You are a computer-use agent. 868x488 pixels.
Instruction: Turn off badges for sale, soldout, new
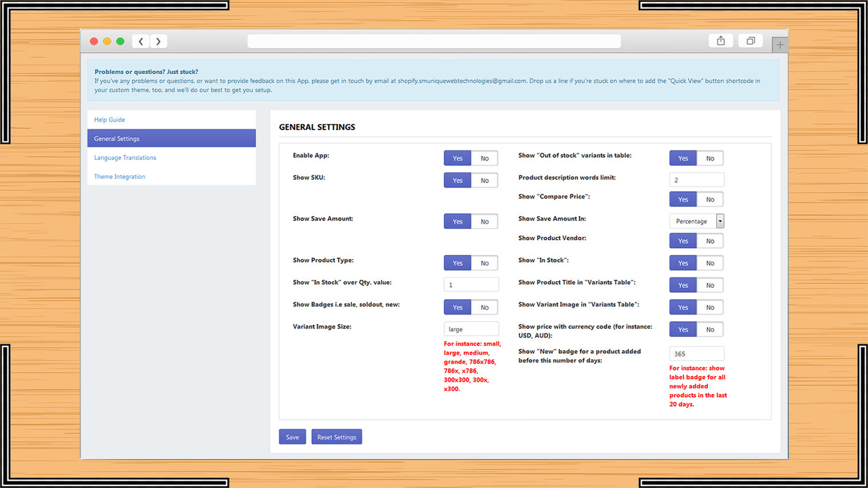[x=484, y=306]
